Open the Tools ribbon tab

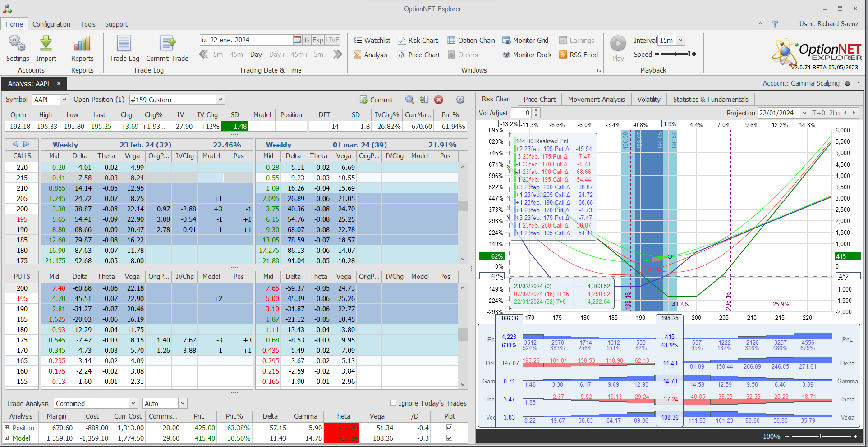[88, 24]
